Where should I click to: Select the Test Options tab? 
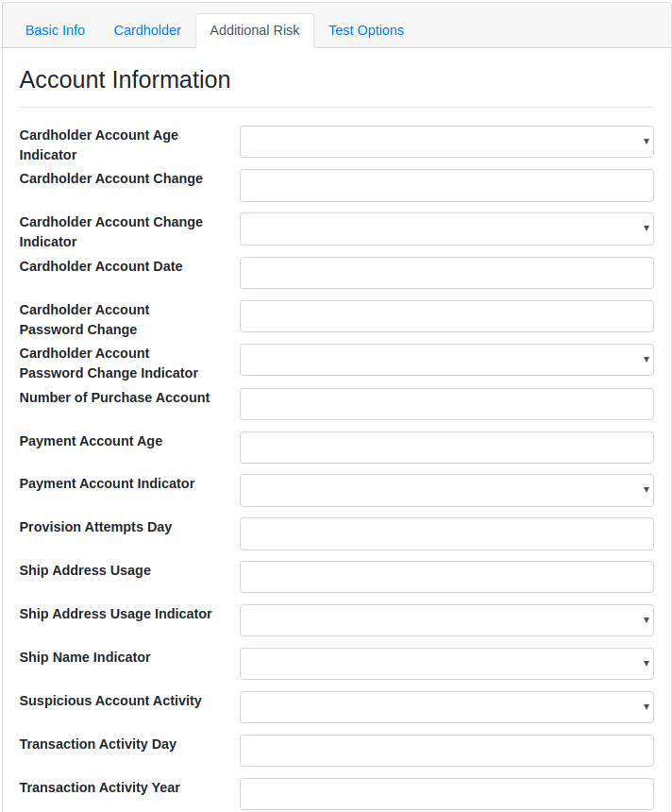[366, 30]
